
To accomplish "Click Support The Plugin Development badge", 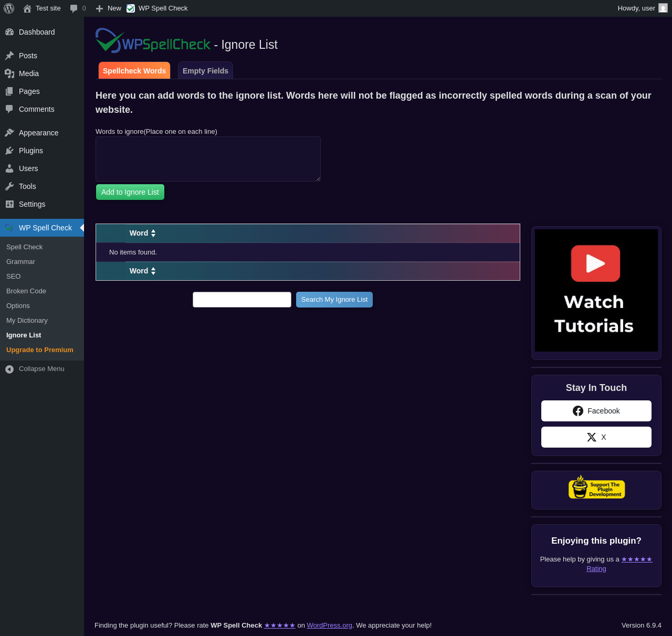I will (x=596, y=487).
